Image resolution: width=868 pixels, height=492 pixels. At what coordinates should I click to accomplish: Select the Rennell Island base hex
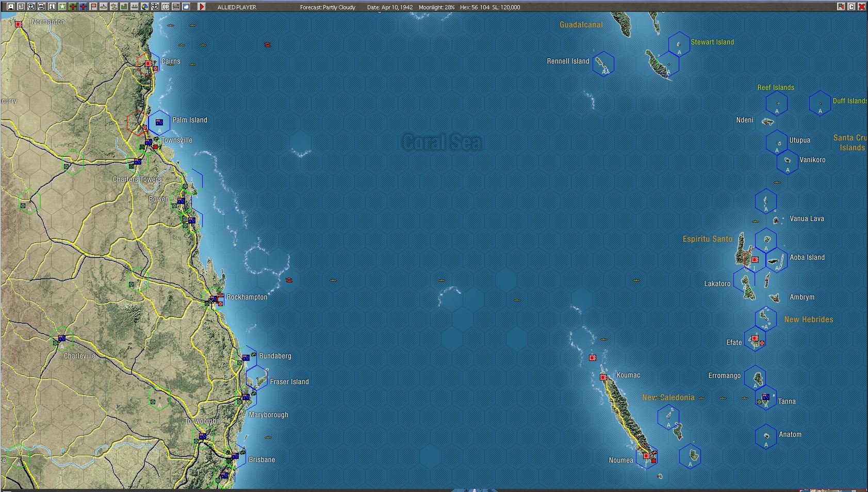point(603,64)
